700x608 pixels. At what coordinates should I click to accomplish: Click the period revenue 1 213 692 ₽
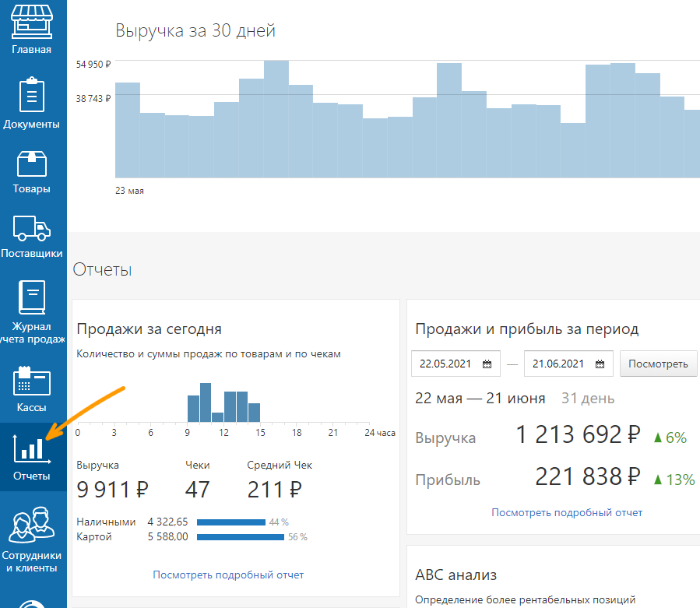pyautogui.click(x=578, y=435)
